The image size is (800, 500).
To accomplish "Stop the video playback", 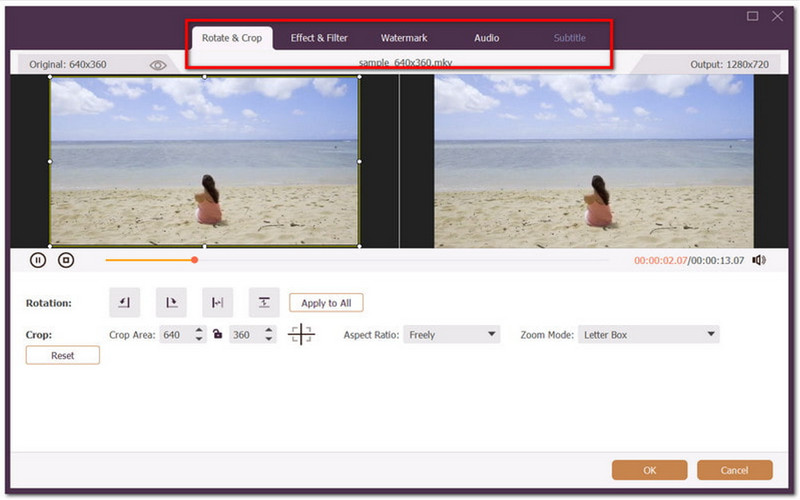I will [x=66, y=260].
